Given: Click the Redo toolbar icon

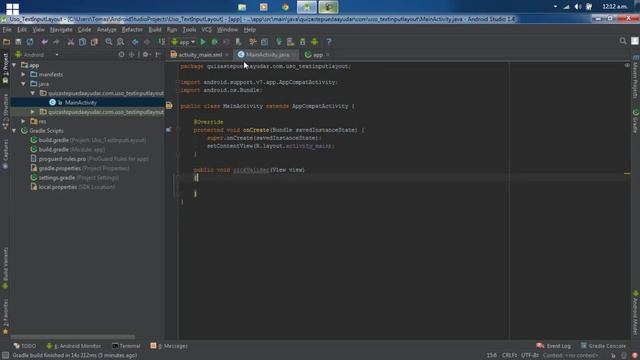Looking at the screenshot, I should [x=56, y=42].
